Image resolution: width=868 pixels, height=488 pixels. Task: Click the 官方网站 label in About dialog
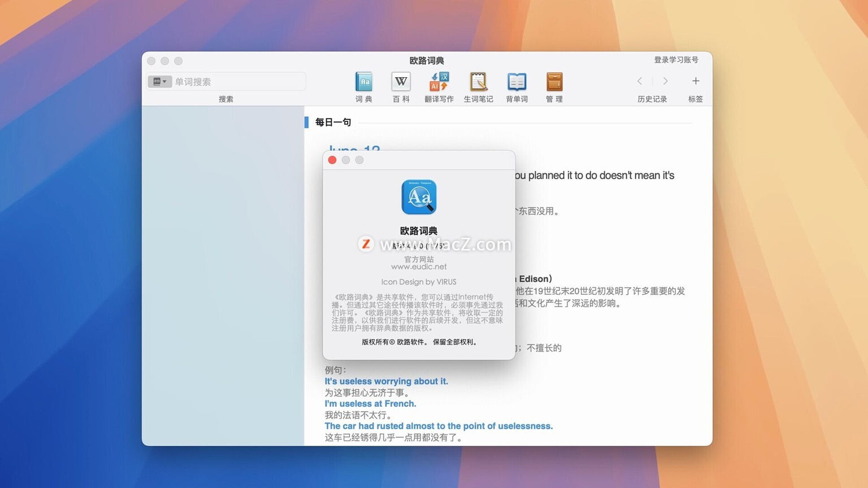click(x=419, y=259)
